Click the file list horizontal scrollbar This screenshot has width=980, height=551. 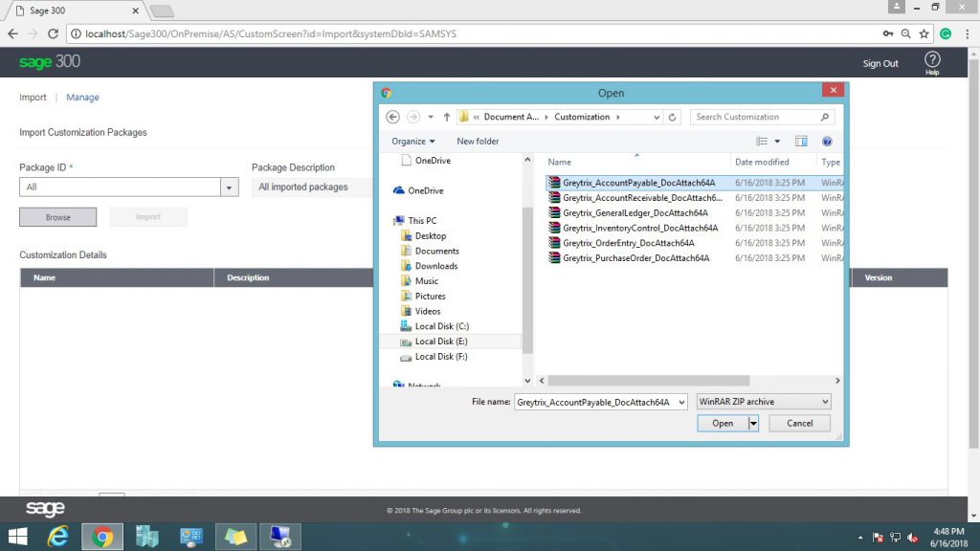pos(648,381)
